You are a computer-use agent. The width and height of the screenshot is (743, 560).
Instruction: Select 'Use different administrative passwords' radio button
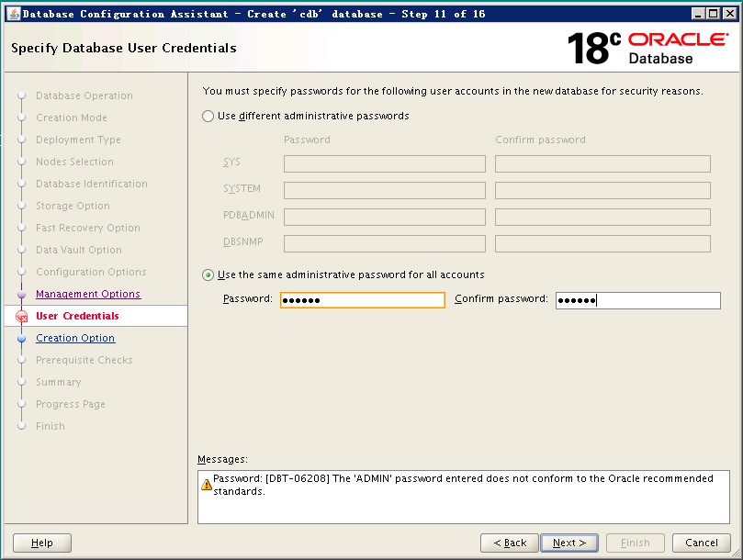pos(208,116)
